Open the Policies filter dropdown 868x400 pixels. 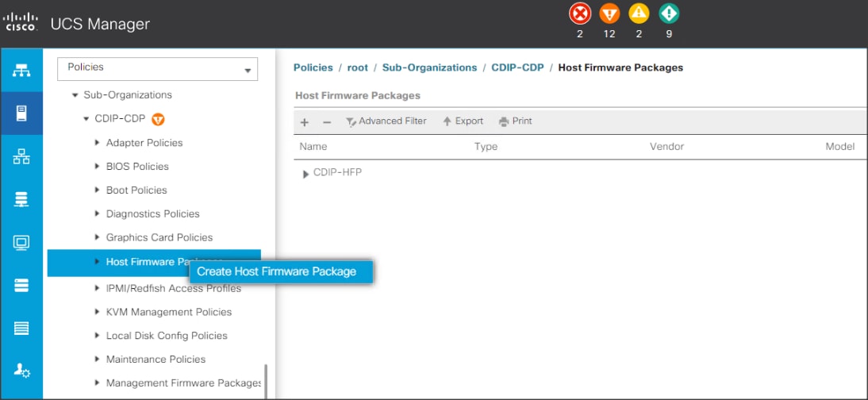coord(158,69)
